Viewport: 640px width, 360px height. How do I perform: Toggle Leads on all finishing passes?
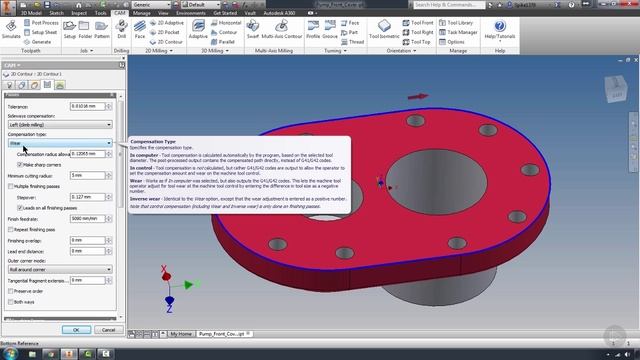click(20, 208)
